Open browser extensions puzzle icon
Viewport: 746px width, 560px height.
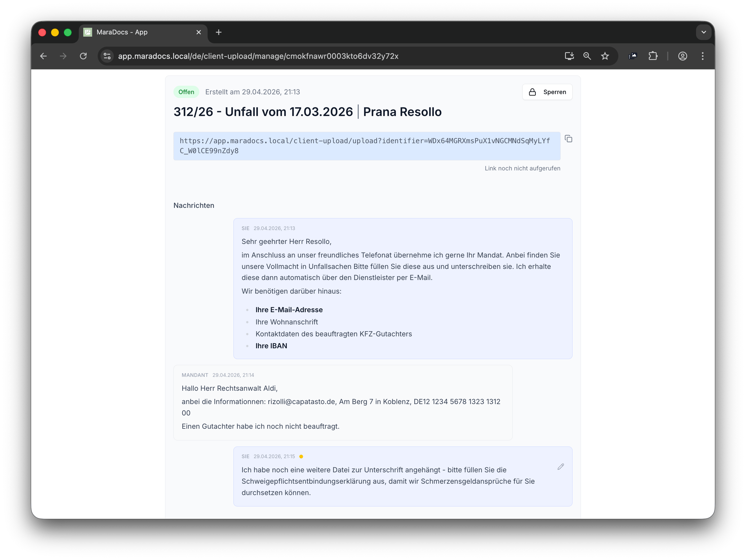[653, 56]
